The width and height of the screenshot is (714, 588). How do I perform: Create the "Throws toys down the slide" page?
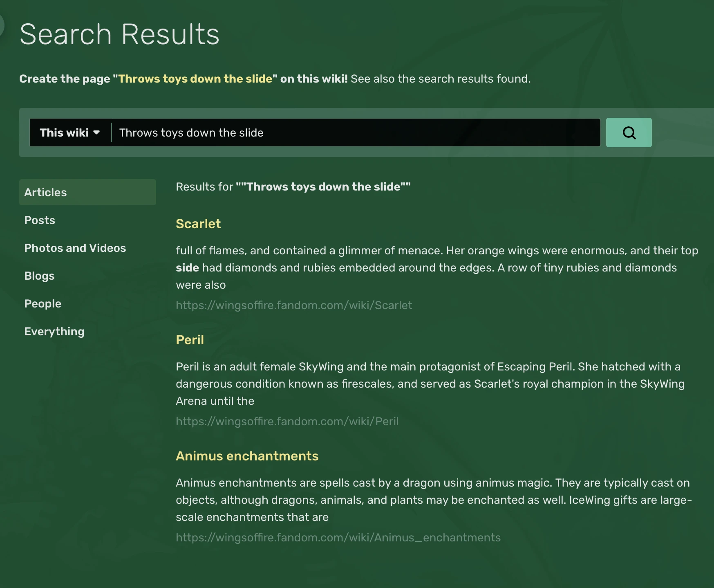coord(195,79)
